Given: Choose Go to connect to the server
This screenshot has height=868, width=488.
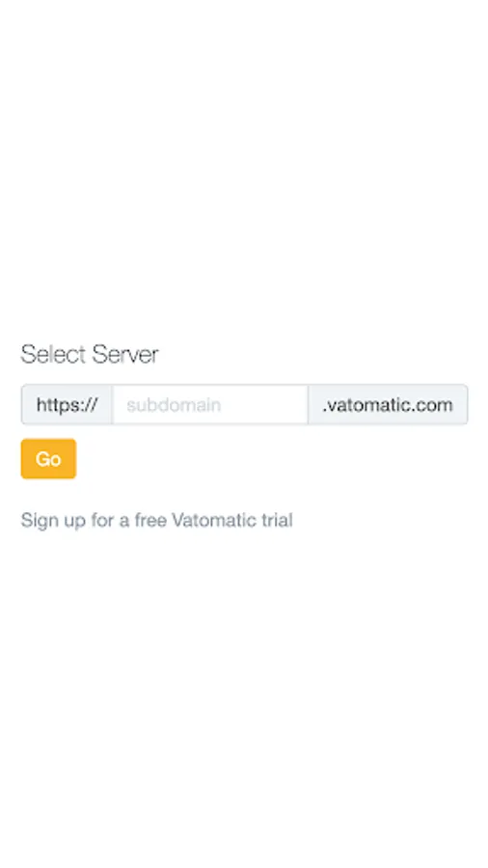Looking at the screenshot, I should [x=48, y=458].
